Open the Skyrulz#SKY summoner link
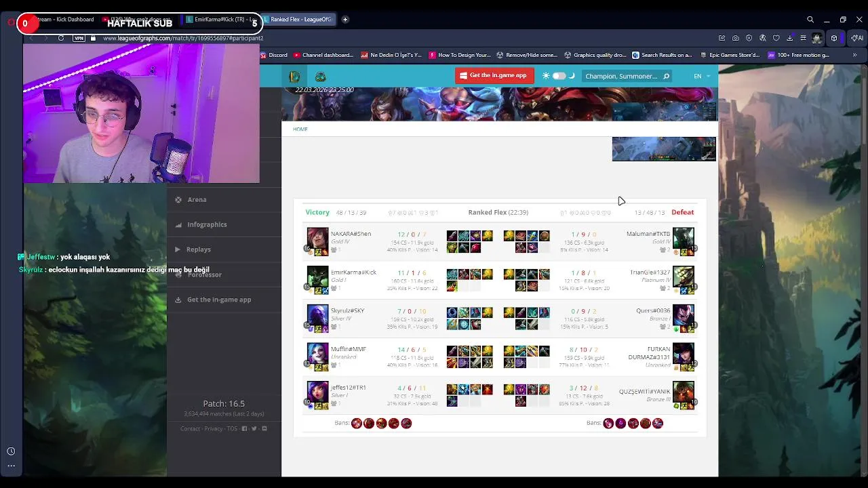The width and height of the screenshot is (868, 488). pyautogui.click(x=347, y=310)
